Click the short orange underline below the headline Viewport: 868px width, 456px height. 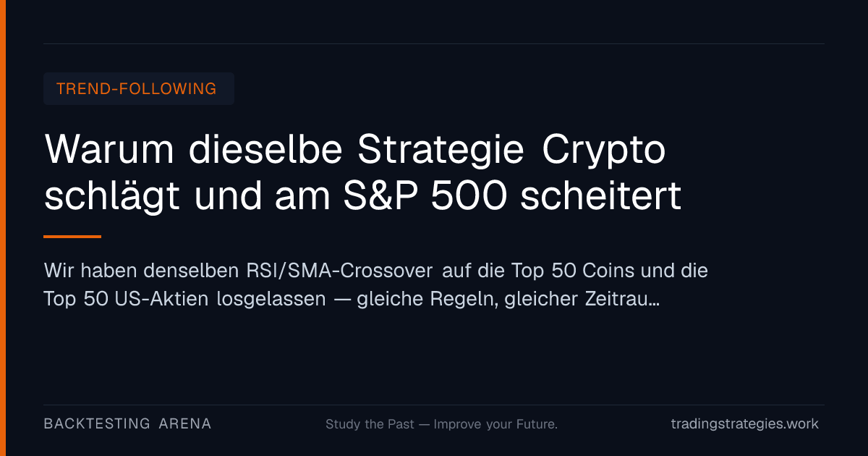point(72,236)
